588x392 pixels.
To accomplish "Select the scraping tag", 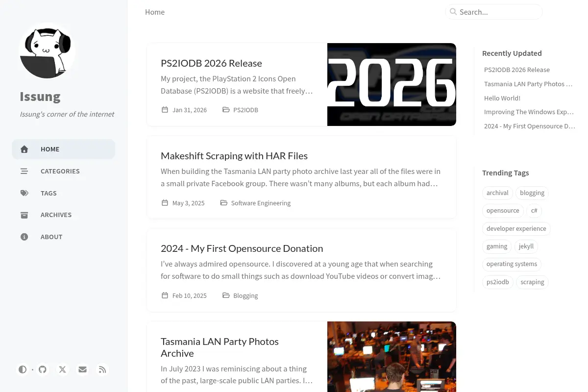I will [533, 282].
